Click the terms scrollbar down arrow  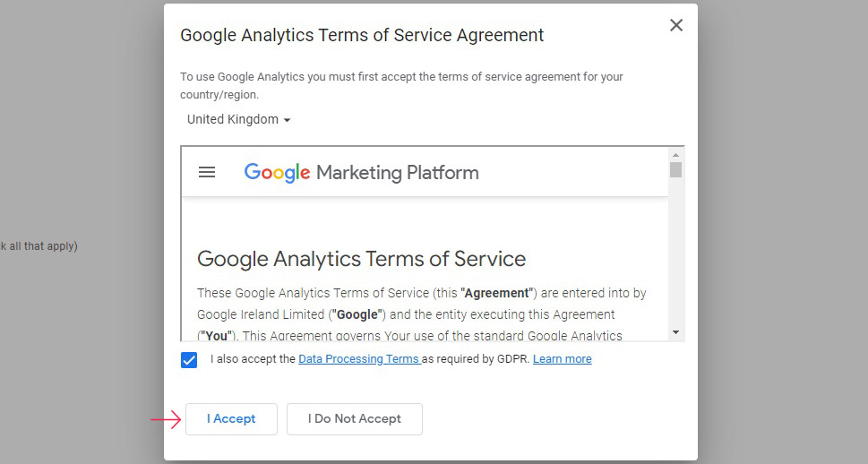675,332
